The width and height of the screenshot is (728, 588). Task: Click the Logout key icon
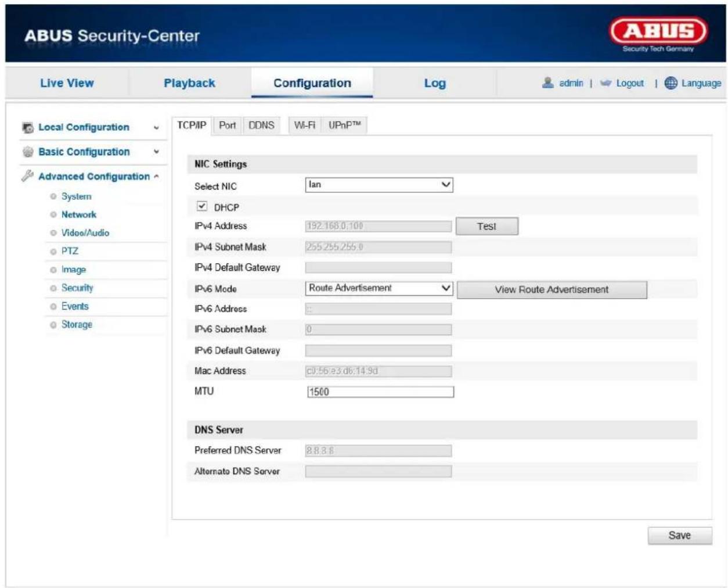(606, 83)
